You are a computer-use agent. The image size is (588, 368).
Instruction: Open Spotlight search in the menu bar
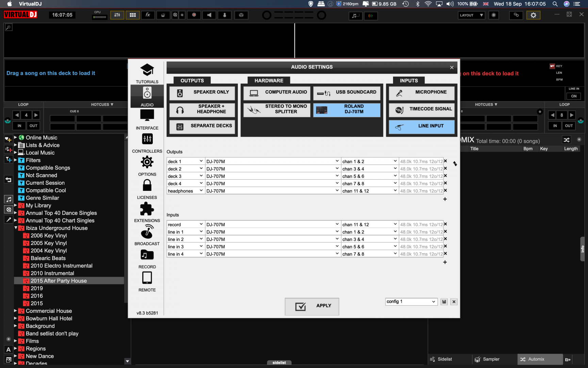555,4
